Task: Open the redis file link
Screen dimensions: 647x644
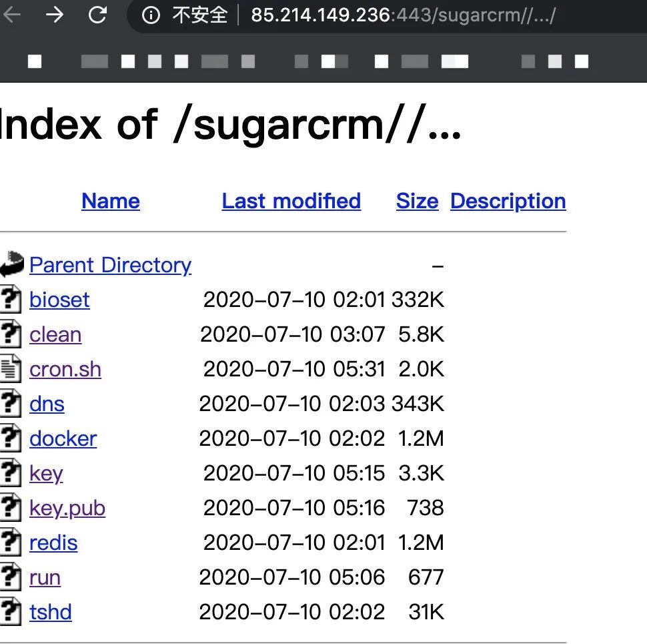Action: 53,543
